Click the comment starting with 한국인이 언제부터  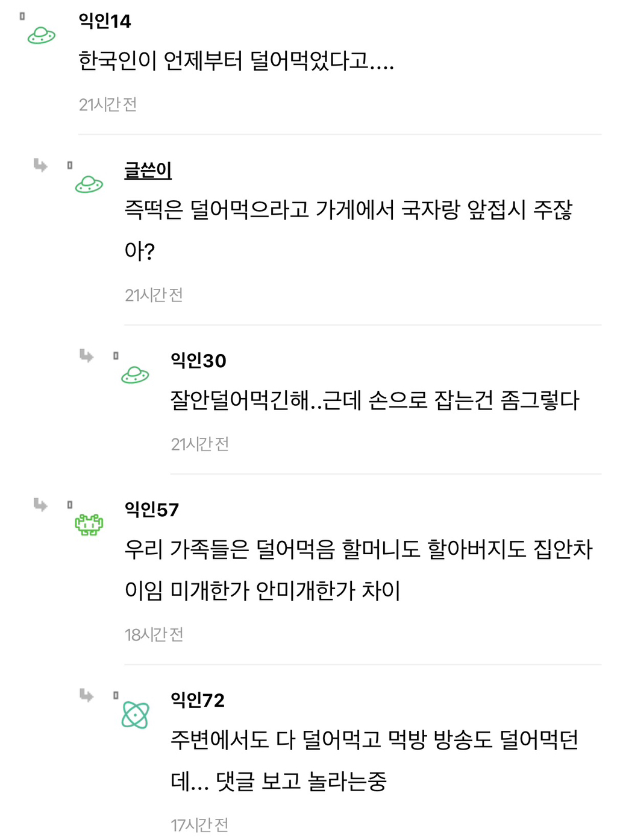tap(236, 61)
